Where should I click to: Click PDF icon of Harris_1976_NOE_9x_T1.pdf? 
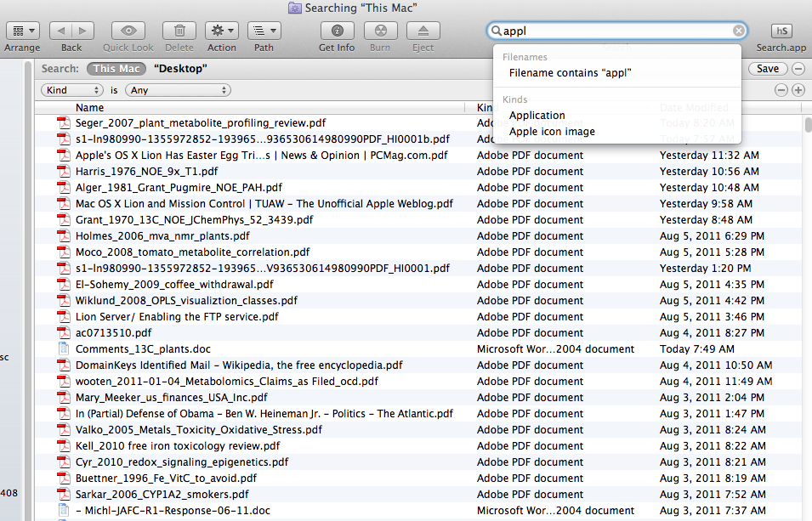click(63, 172)
